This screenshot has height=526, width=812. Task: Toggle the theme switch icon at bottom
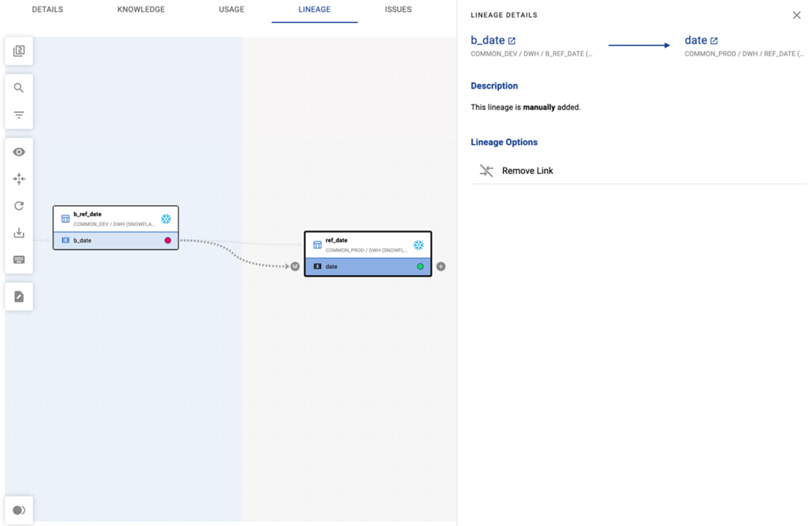coord(19,510)
